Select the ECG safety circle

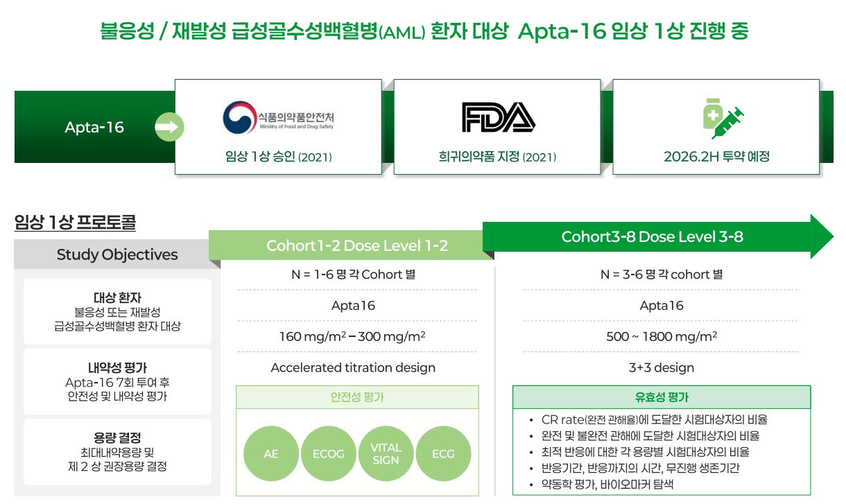point(443,454)
